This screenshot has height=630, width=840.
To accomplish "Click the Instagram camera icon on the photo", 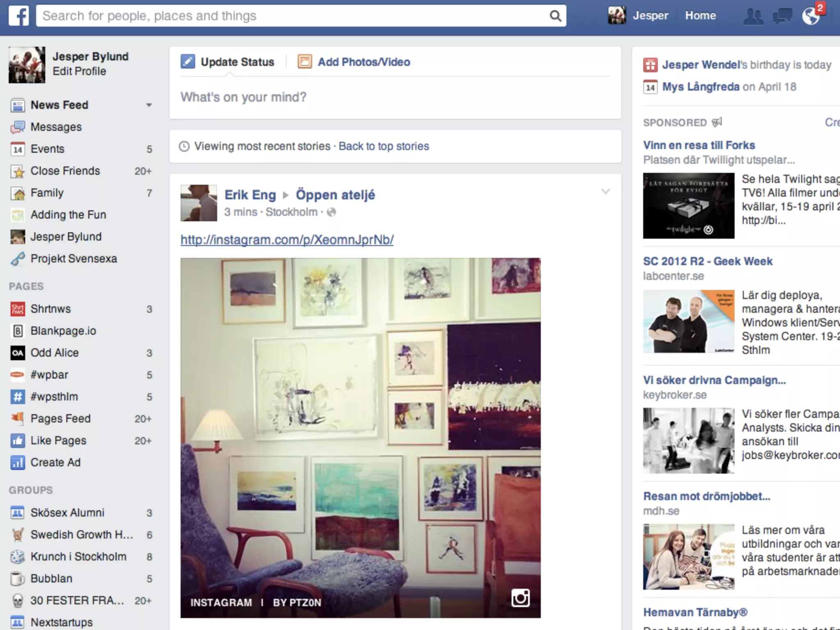I will (x=520, y=598).
